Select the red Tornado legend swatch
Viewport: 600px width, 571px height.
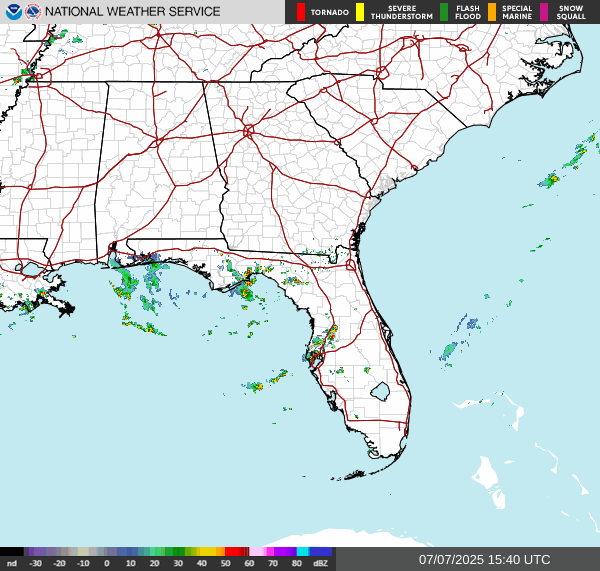(301, 12)
